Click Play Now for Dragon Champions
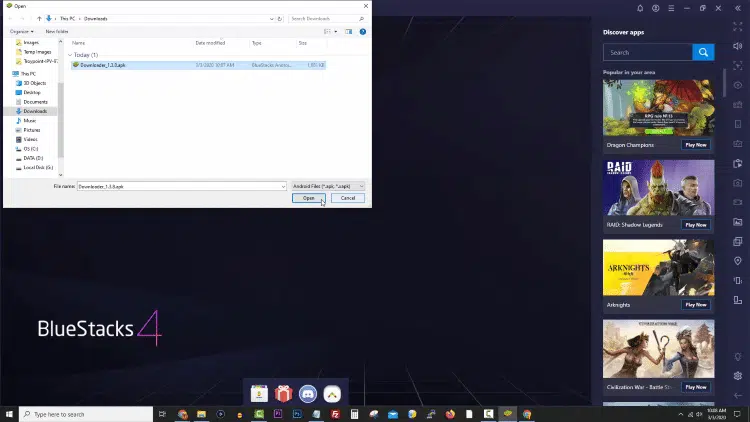Viewport: 750px width, 422px height. (696, 145)
